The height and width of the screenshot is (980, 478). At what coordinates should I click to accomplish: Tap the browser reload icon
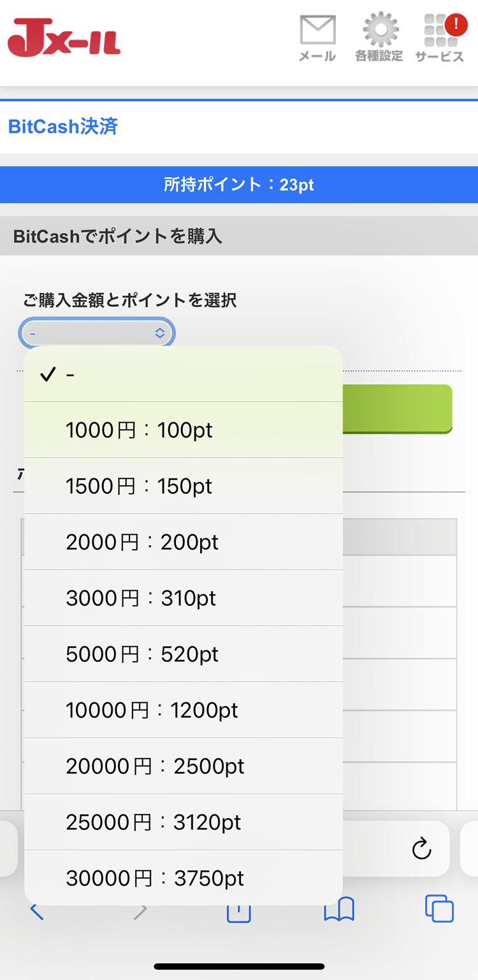click(x=422, y=848)
